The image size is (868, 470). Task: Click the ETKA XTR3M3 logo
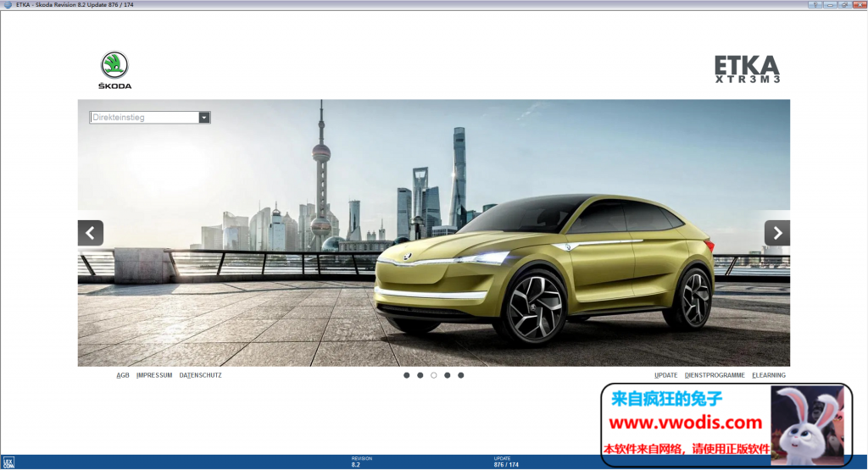[x=746, y=69]
